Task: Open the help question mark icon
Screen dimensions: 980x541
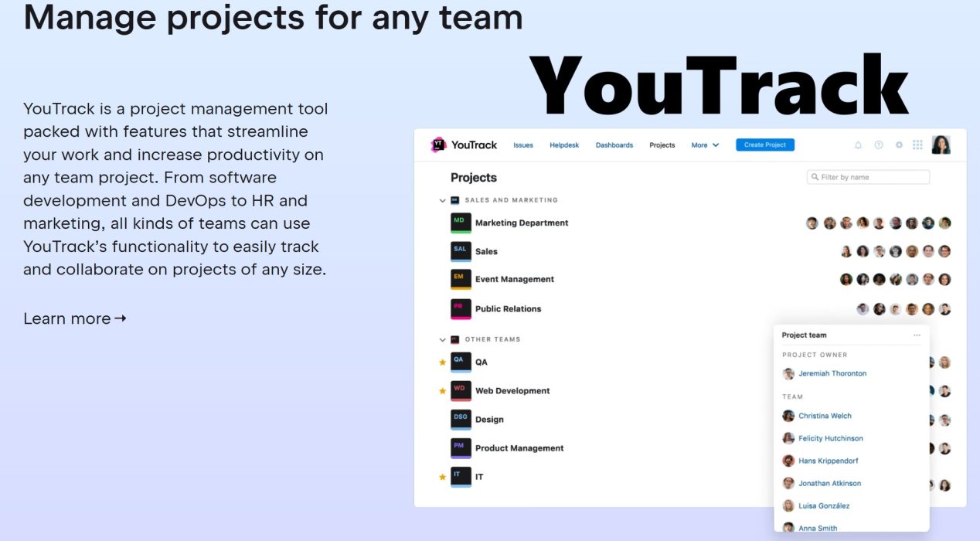Action: [878, 145]
